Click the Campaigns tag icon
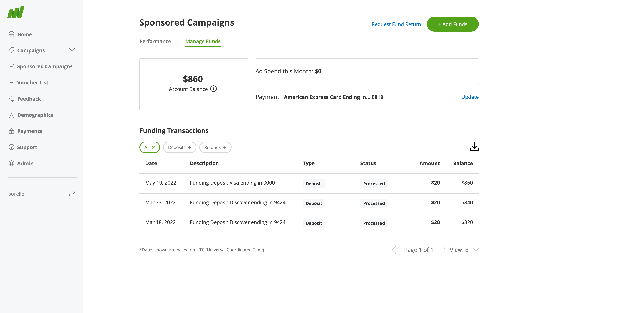This screenshot has width=644, height=313. (11, 50)
